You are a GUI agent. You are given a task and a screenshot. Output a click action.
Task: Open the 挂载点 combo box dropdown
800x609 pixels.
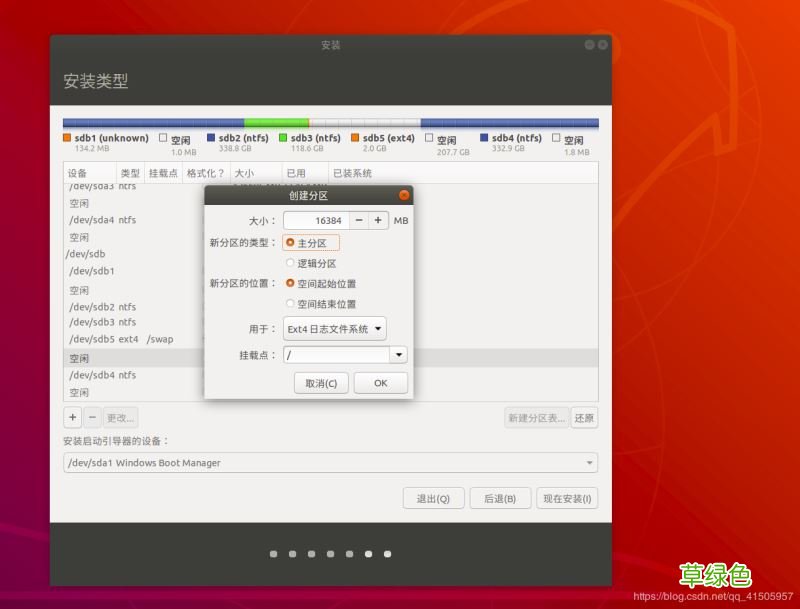pos(398,355)
